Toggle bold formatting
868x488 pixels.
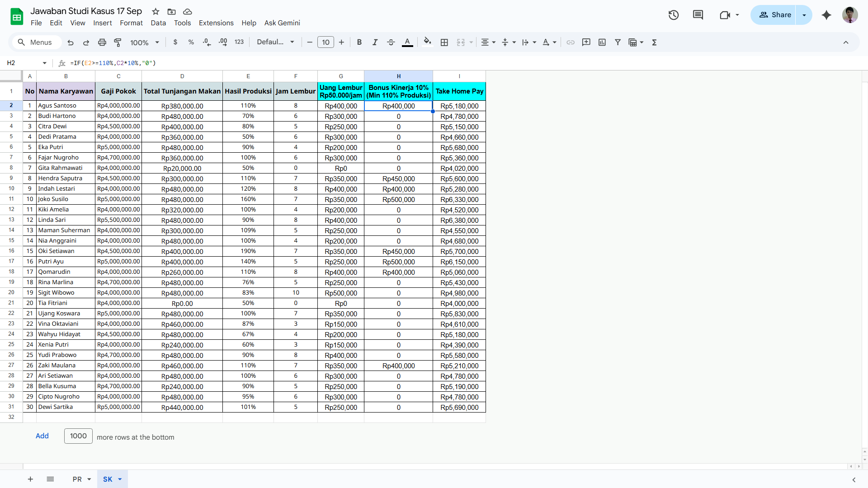[359, 42]
